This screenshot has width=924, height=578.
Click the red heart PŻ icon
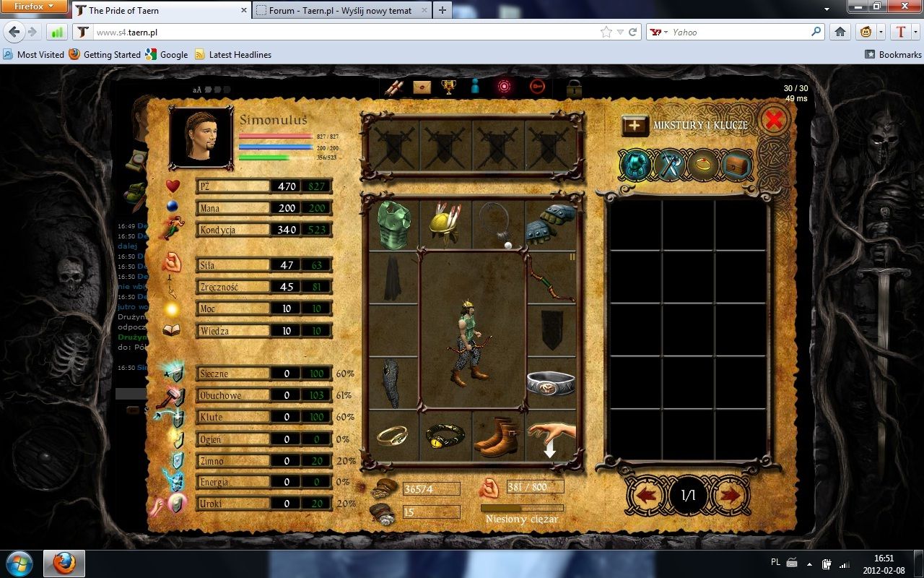172,186
